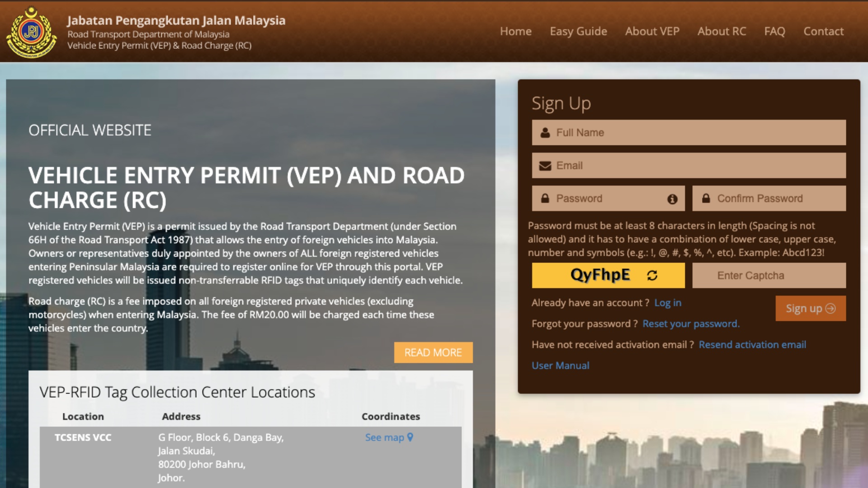This screenshot has height=488, width=868.
Task: Go to About RC
Action: (x=722, y=31)
